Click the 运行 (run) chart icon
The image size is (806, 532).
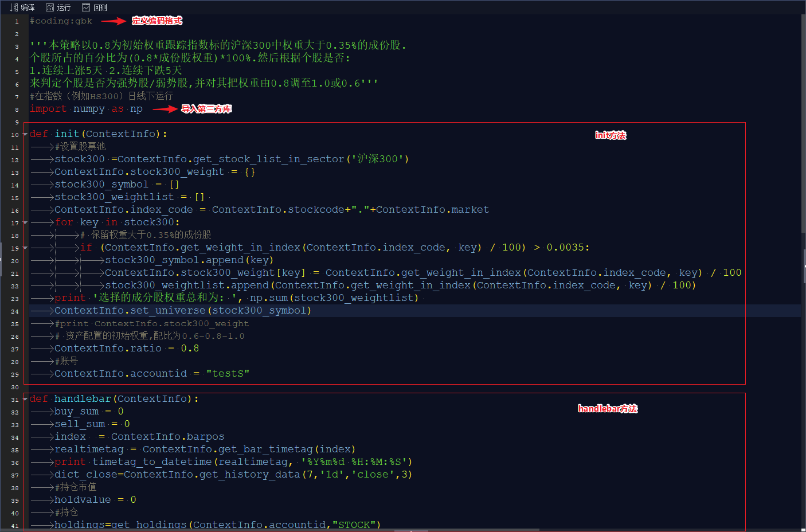click(50, 7)
